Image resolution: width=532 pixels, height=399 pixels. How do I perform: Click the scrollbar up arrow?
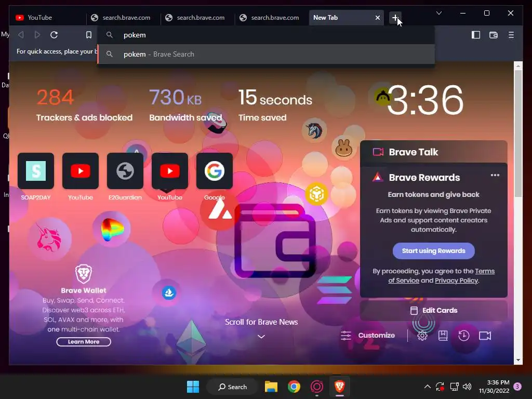[x=518, y=66]
